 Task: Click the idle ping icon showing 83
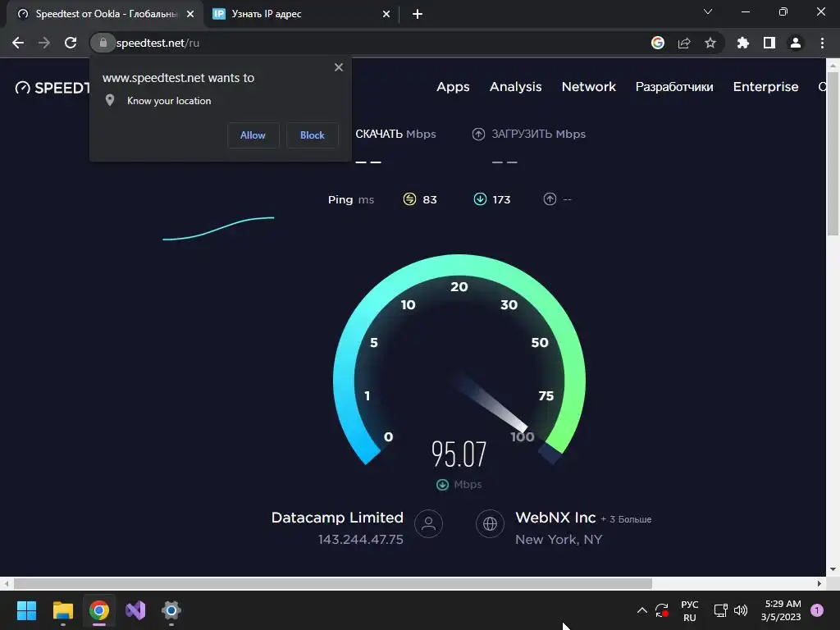(409, 199)
